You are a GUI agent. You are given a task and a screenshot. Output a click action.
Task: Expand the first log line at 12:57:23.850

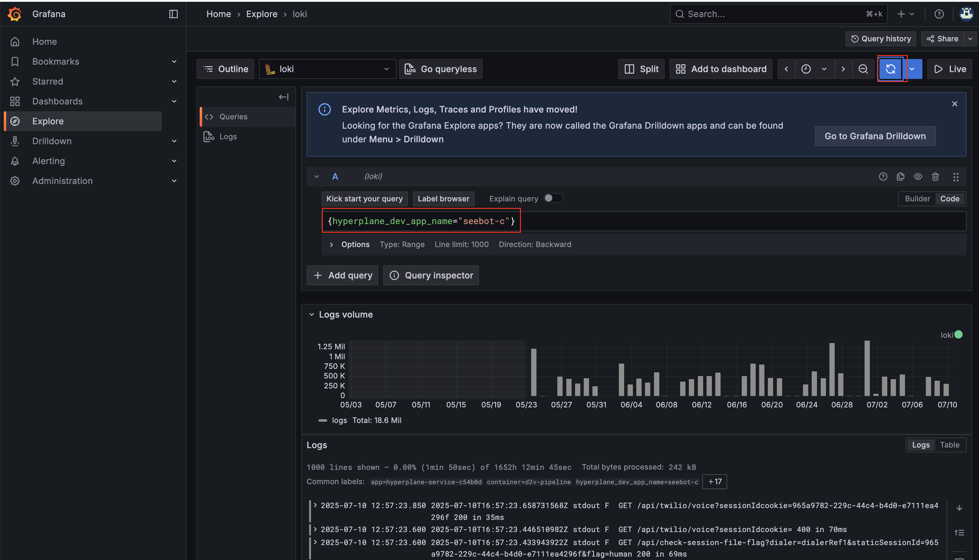click(x=315, y=505)
